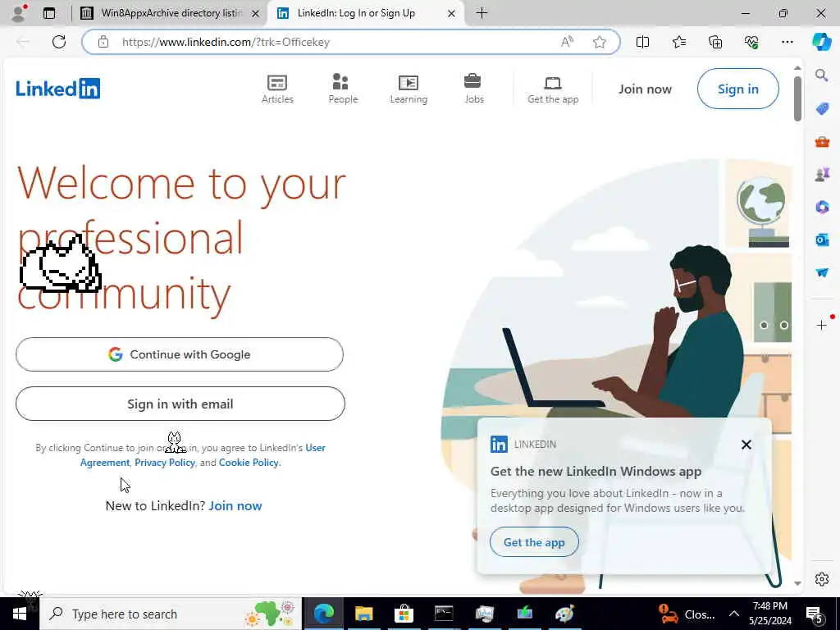Open Copilot icon in Edge
Screen dimensions: 840x630
822,42
